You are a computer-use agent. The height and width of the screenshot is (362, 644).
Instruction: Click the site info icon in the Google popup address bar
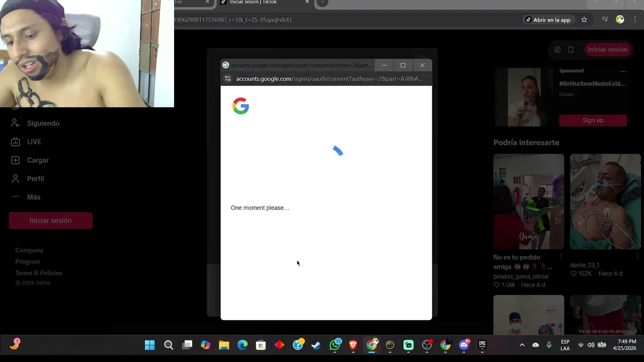click(227, 78)
